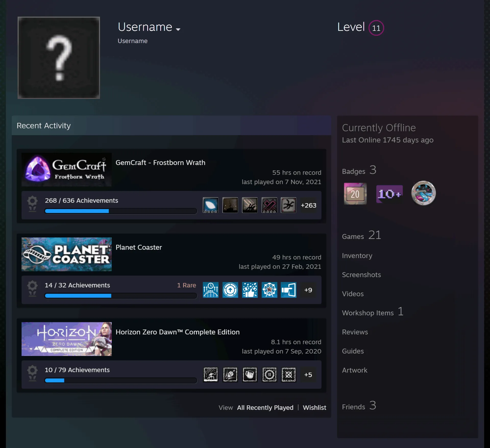Open the Friends 3 list
490x448 pixels.
[359, 406]
